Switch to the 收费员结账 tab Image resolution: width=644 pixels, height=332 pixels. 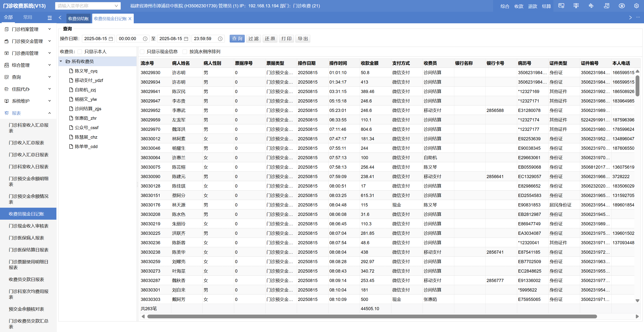[78, 18]
